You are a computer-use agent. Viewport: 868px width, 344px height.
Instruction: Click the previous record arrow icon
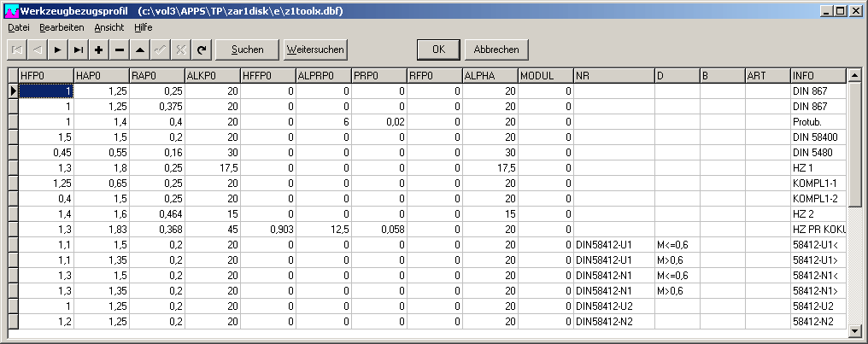coord(38,50)
